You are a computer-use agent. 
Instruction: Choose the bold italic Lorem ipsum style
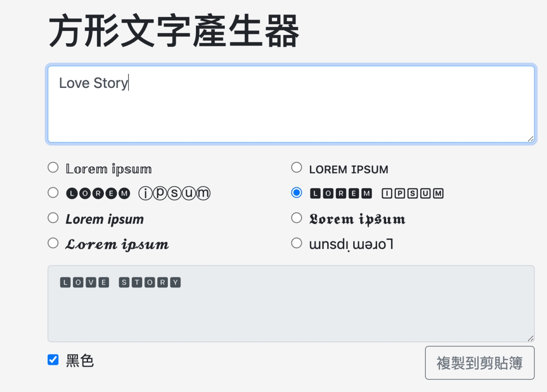(x=53, y=218)
